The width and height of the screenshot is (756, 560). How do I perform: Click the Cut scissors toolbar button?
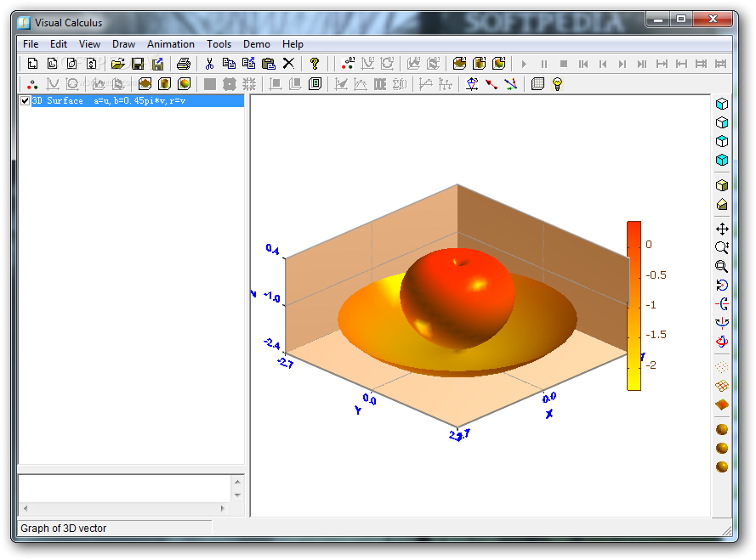[x=208, y=64]
